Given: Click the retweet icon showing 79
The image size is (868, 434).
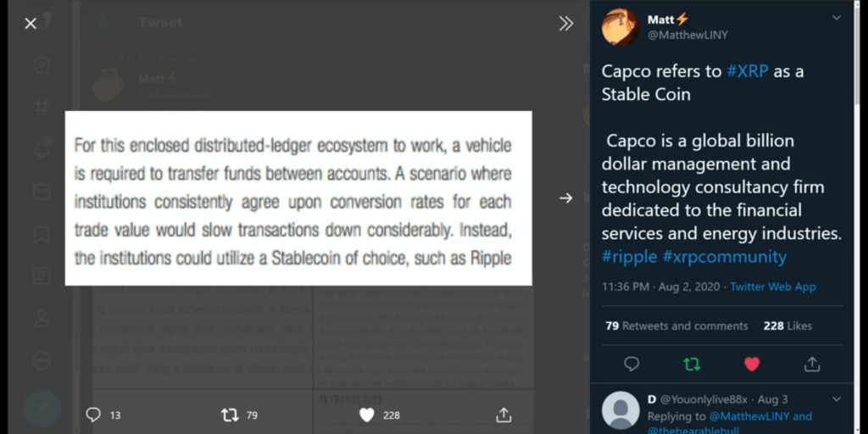Looking at the screenshot, I should coord(230,415).
